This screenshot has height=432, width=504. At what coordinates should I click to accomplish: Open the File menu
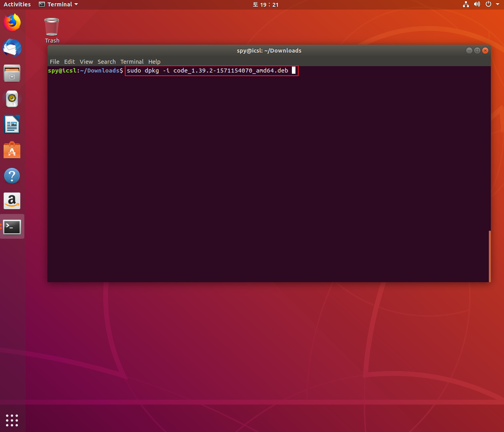(x=55, y=62)
